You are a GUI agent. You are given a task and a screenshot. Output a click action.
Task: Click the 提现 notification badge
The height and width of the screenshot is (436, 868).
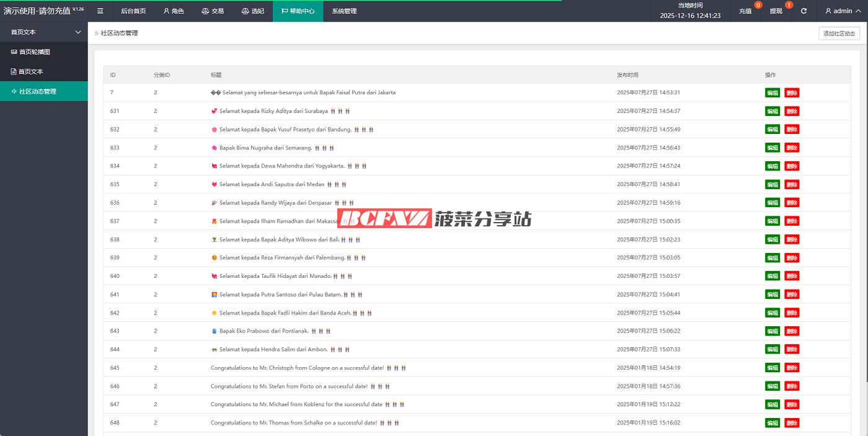pos(789,6)
